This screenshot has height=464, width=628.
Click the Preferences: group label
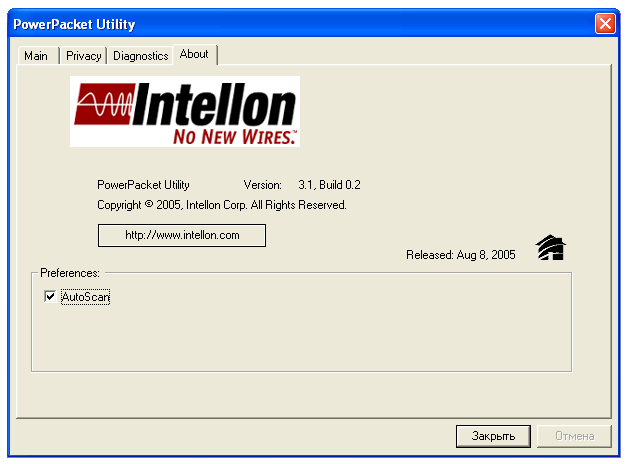[x=70, y=273]
